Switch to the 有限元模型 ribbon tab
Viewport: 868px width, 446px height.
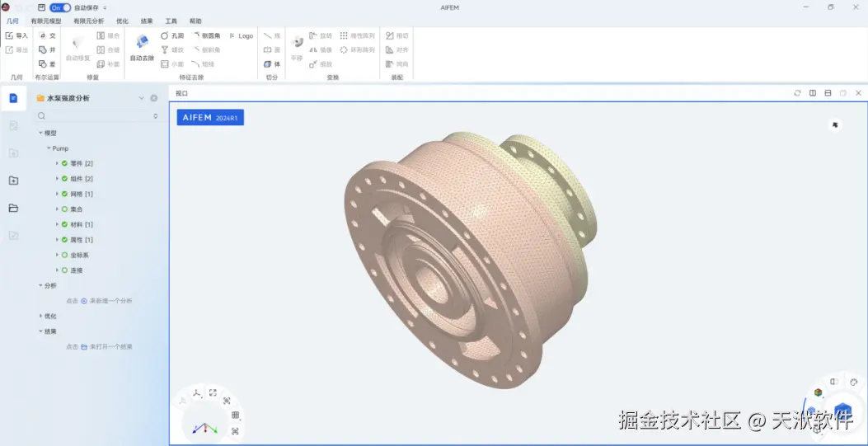tap(46, 21)
